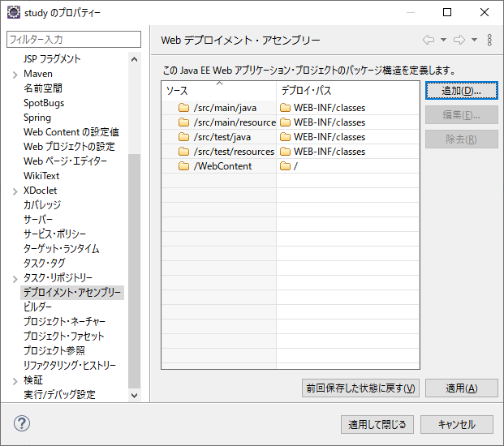Click the tree vertical scrollbar thumb
504x446 pixels.
(135, 272)
